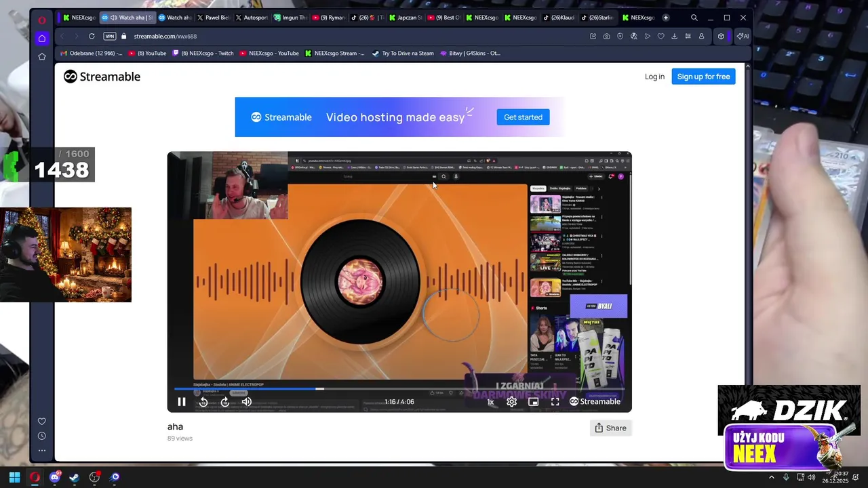Viewport: 868px width, 488px height.
Task: Toggle picture-in-picture mode
Action: pos(534,402)
